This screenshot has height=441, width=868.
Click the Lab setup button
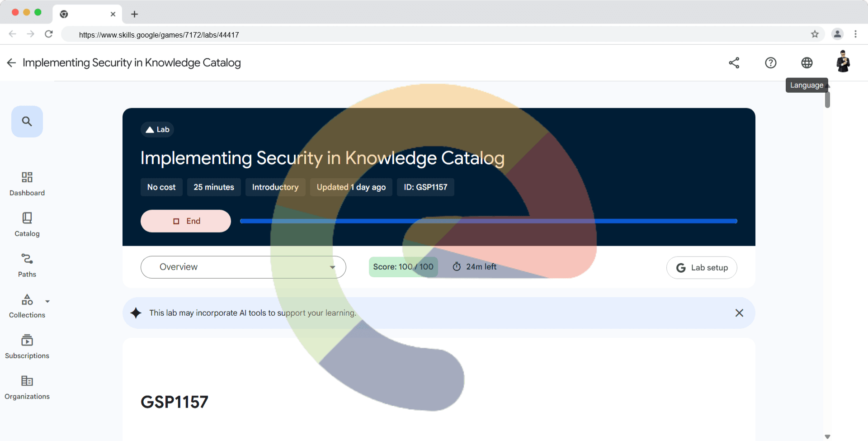tap(702, 268)
